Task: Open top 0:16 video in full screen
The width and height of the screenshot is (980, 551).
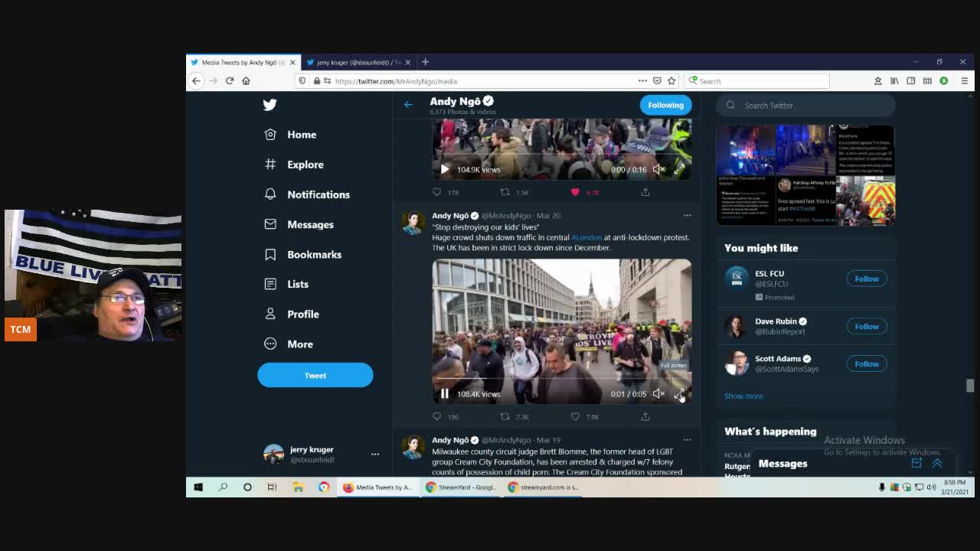Action: pos(679,169)
